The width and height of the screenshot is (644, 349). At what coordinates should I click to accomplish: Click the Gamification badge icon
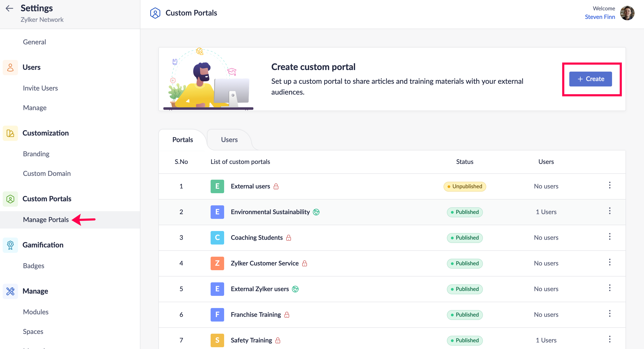10,245
